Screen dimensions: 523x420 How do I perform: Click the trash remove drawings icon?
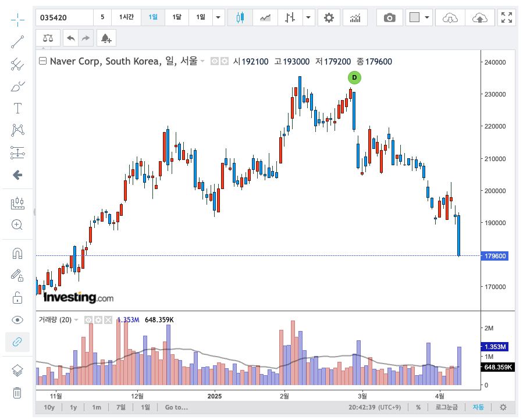[x=17, y=393]
